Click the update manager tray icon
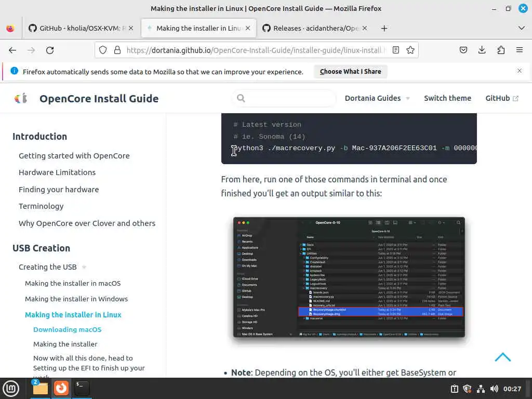 click(455, 389)
